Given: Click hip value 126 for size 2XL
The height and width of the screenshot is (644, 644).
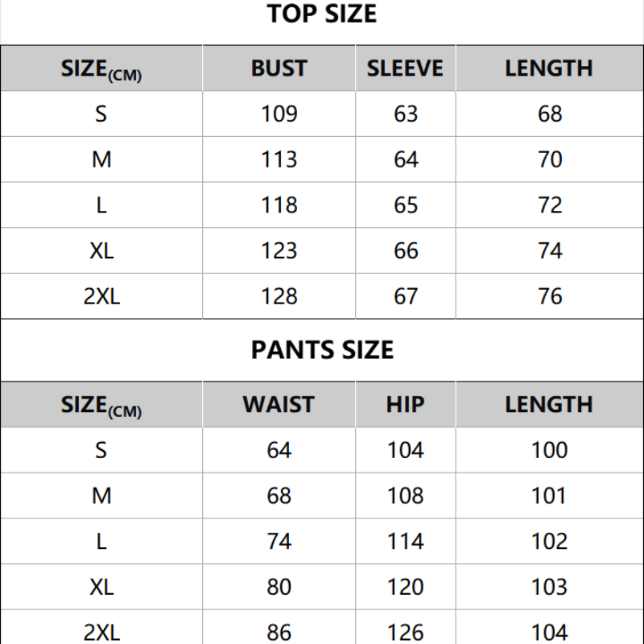Looking at the screenshot, I should (x=405, y=632).
